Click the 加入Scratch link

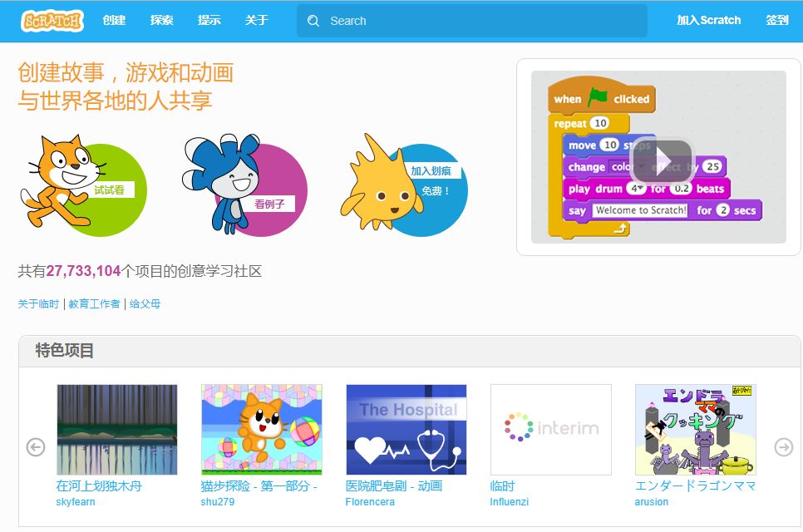pos(708,21)
